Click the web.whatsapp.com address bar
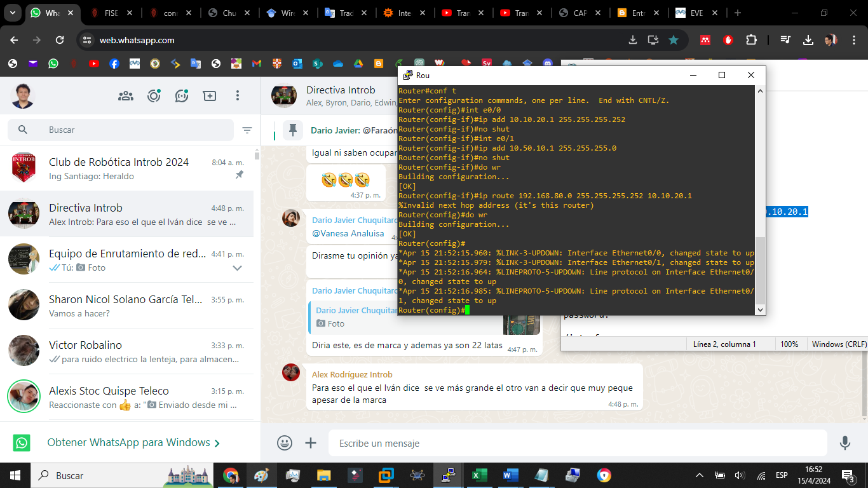 point(356,40)
